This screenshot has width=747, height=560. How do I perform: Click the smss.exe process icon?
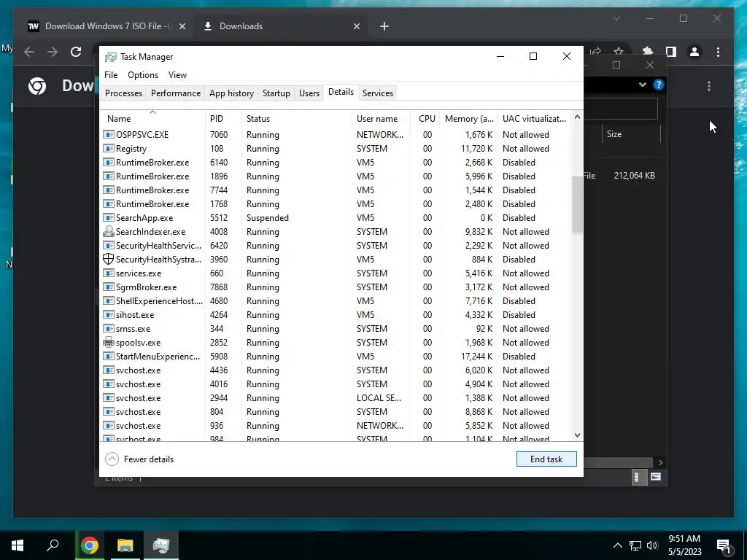(x=109, y=329)
